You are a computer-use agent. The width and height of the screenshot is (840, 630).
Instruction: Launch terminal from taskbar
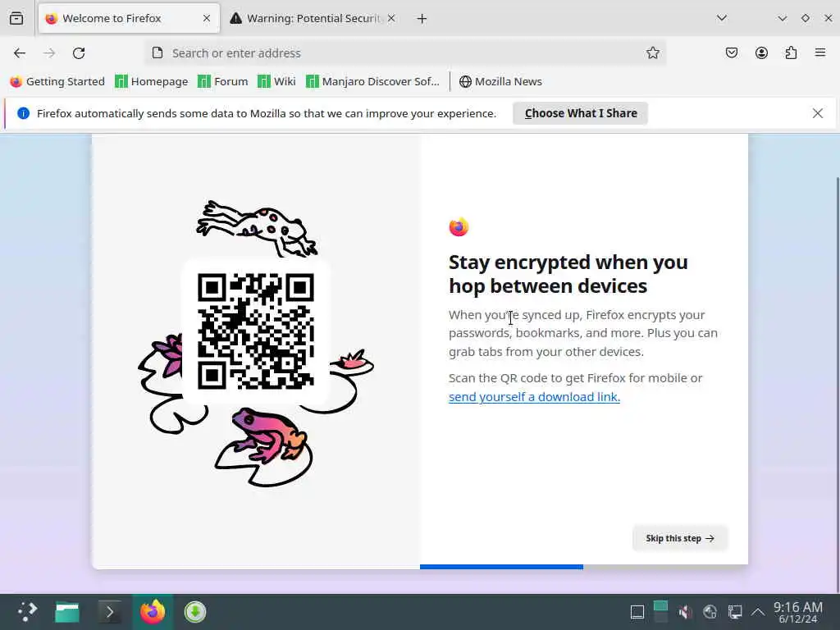109,612
